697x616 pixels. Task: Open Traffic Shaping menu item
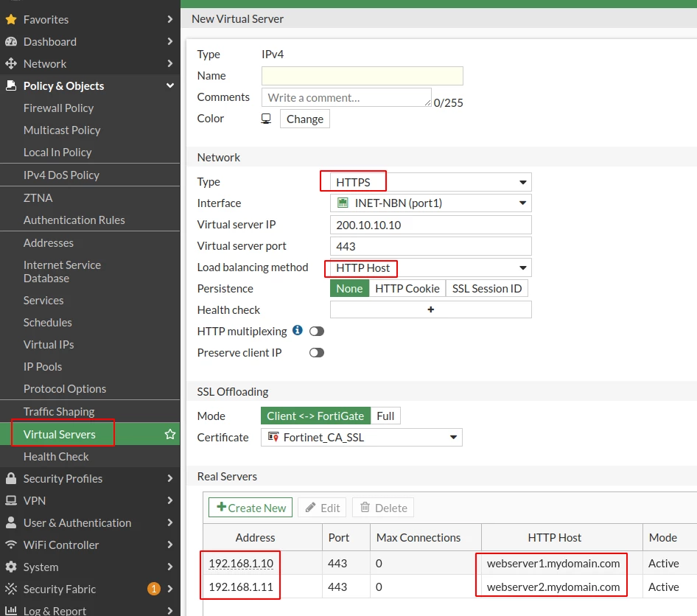pos(59,412)
